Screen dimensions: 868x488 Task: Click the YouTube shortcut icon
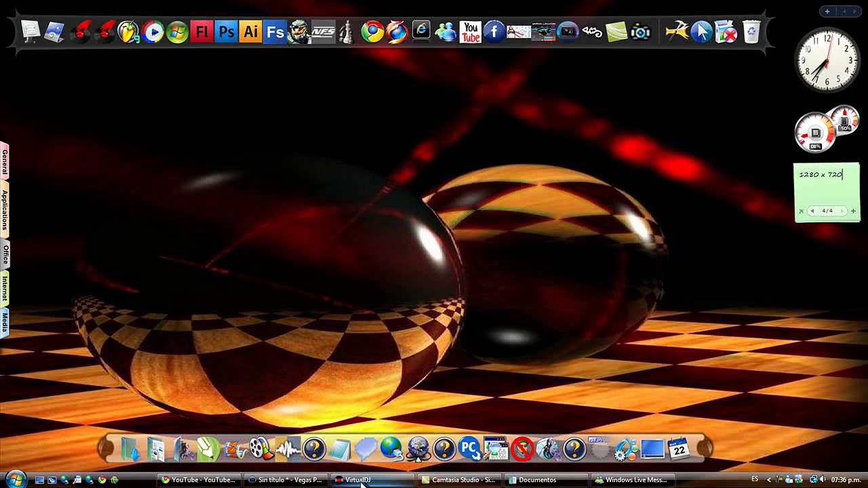(470, 32)
